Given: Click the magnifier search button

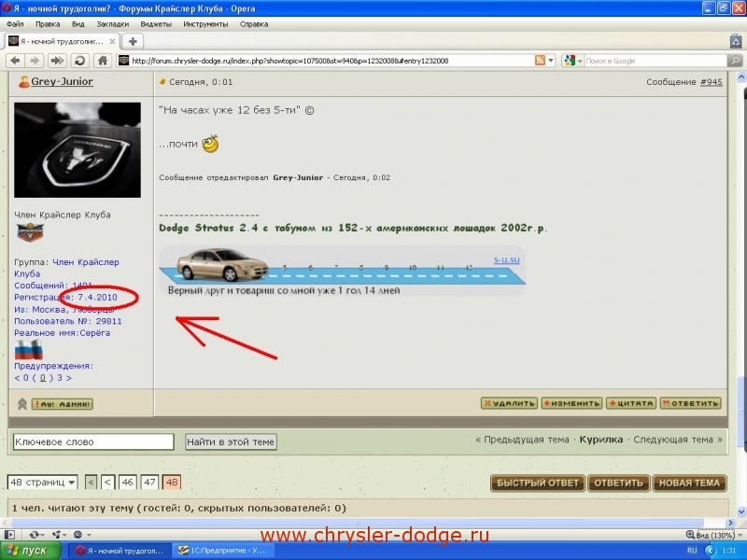Looking at the screenshot, I should pos(735,61).
